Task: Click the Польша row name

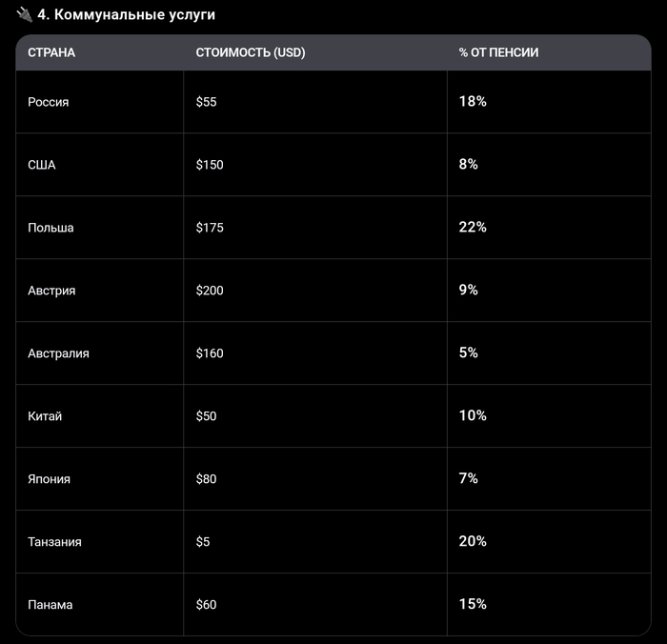Action: point(51,228)
